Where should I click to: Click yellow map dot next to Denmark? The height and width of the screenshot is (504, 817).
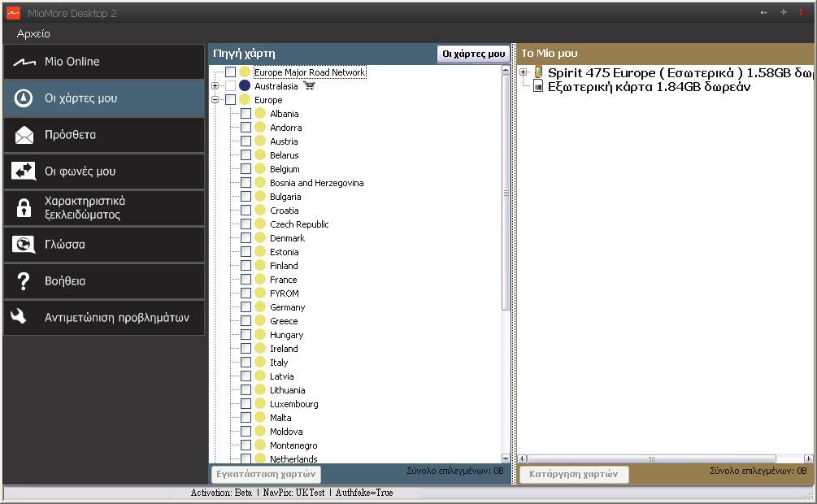pyautogui.click(x=260, y=237)
